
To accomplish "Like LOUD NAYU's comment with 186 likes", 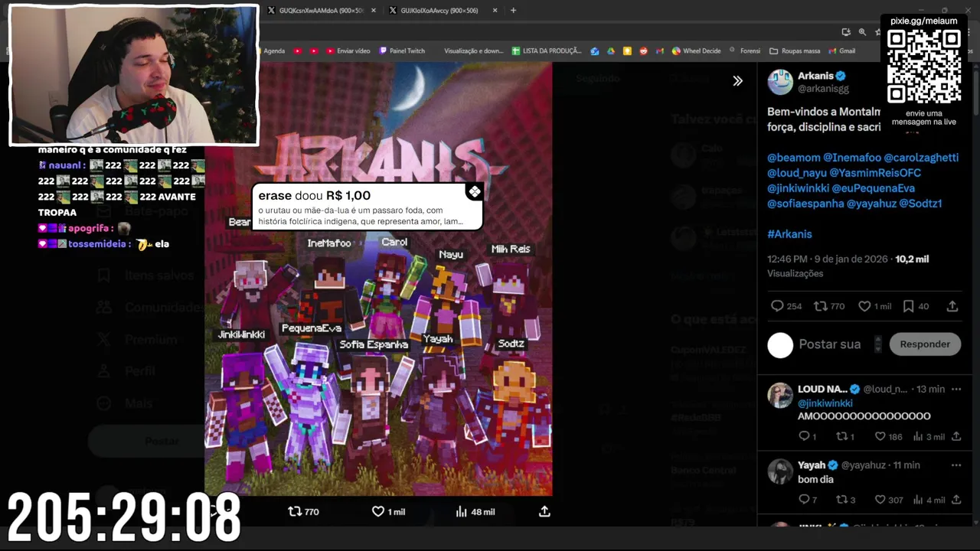I will pyautogui.click(x=880, y=436).
